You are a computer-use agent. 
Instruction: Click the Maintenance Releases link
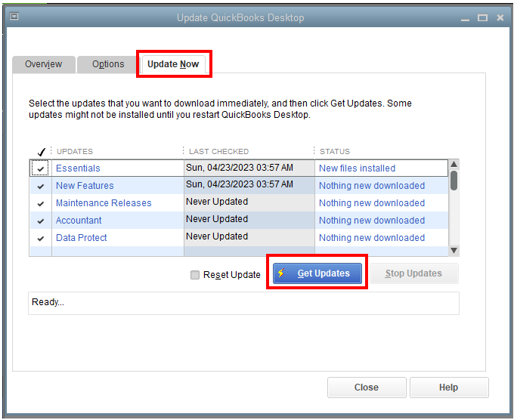[x=104, y=202]
